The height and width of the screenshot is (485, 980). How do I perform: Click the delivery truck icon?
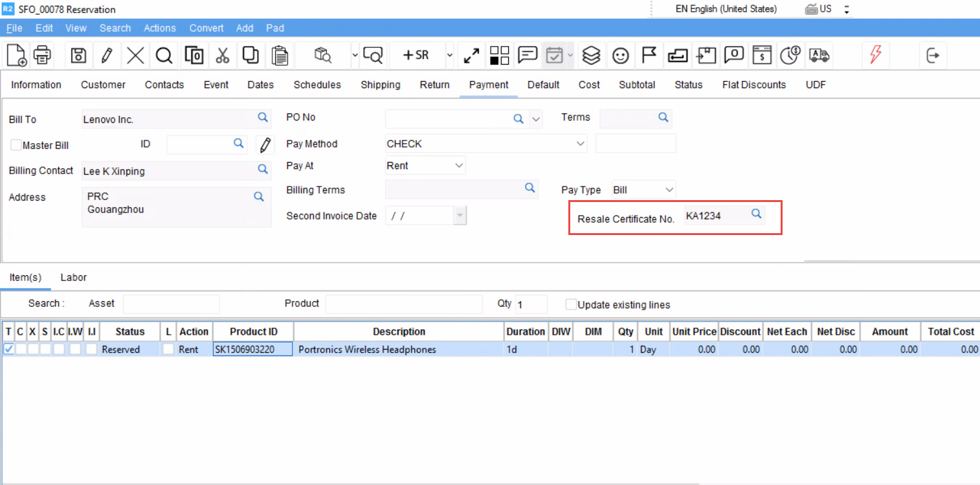pyautogui.click(x=819, y=56)
